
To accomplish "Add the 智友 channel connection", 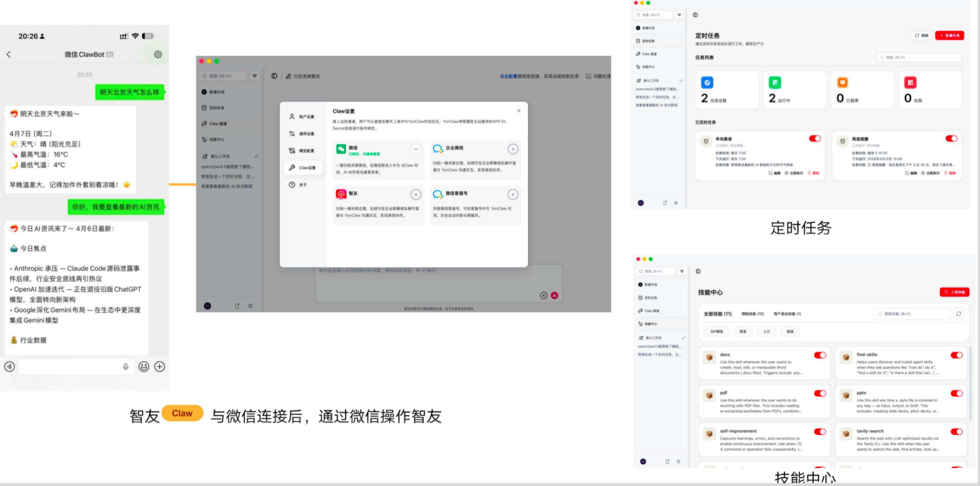I will pyautogui.click(x=416, y=194).
